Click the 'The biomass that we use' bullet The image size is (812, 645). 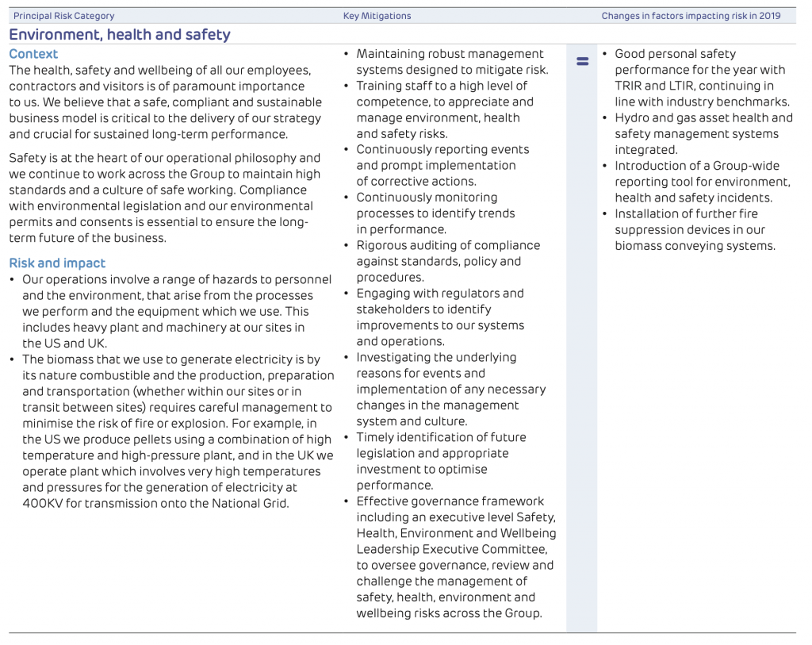[176, 431]
